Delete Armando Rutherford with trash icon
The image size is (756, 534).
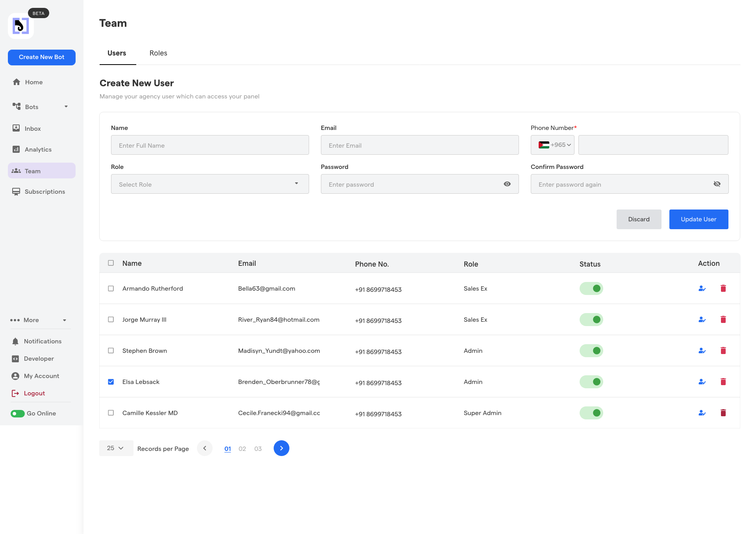click(x=723, y=289)
